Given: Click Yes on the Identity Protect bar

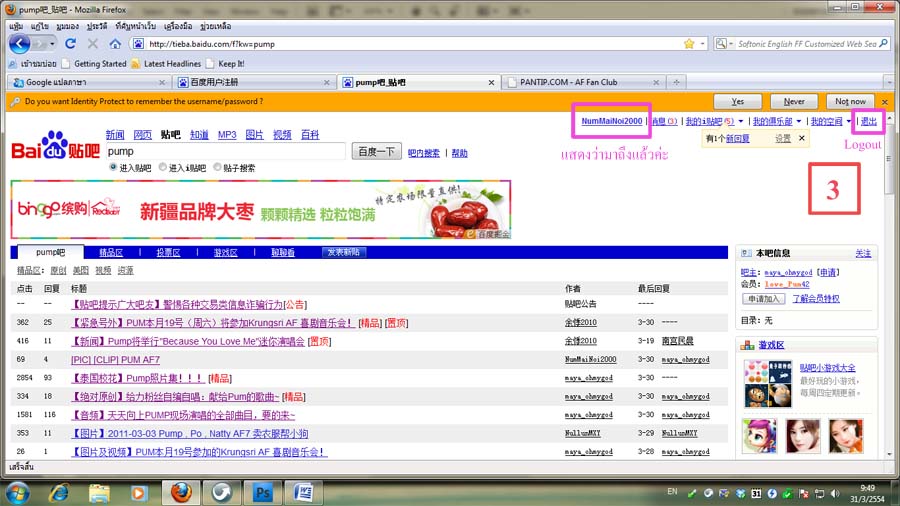Looking at the screenshot, I should [x=738, y=102].
